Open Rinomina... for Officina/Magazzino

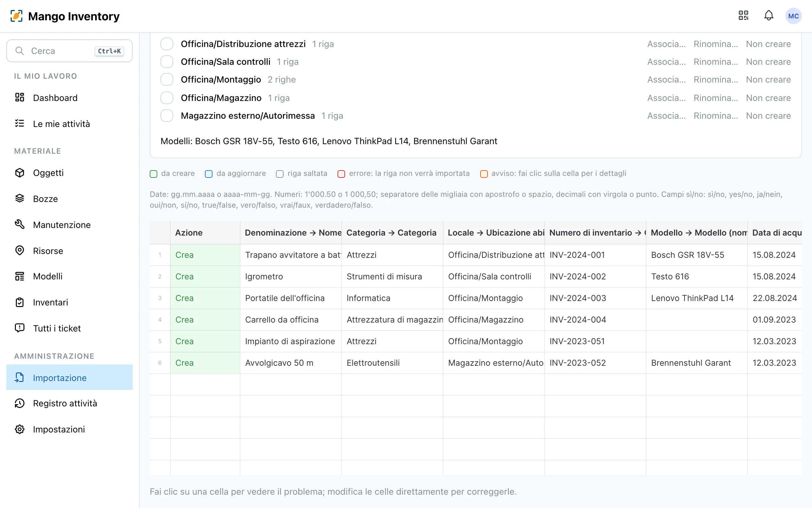716,98
